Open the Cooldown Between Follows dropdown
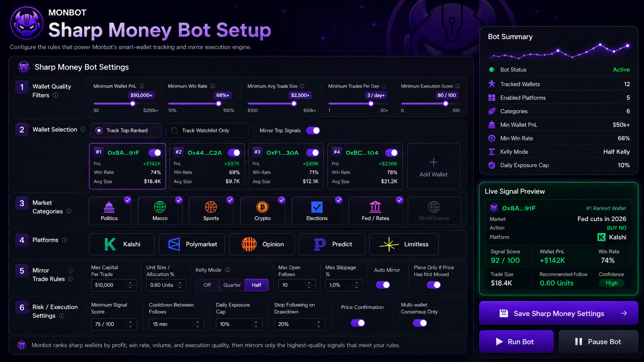Viewport: 644px width, 362px height. (176, 324)
